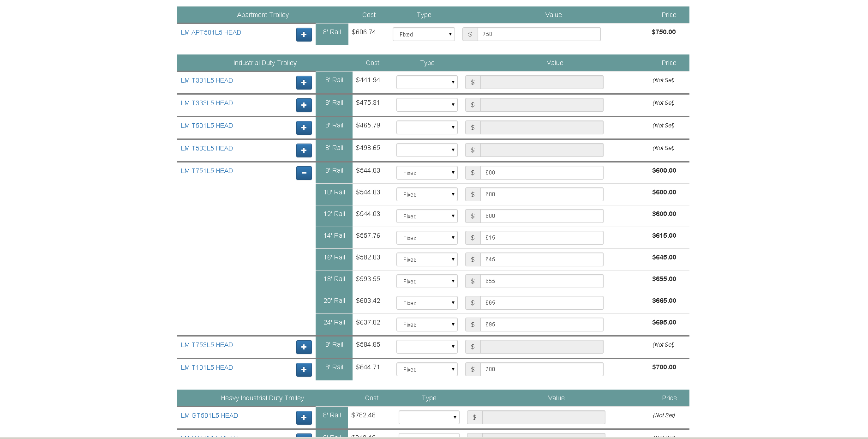Image resolution: width=868 pixels, height=439 pixels.
Task: Click the Apartment Trolley header
Action: [x=263, y=15]
